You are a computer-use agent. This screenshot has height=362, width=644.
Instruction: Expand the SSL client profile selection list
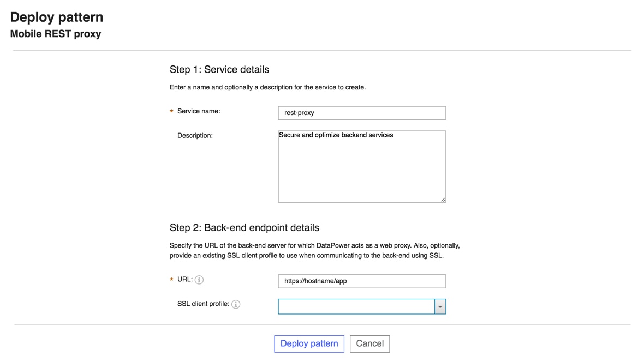point(440,306)
